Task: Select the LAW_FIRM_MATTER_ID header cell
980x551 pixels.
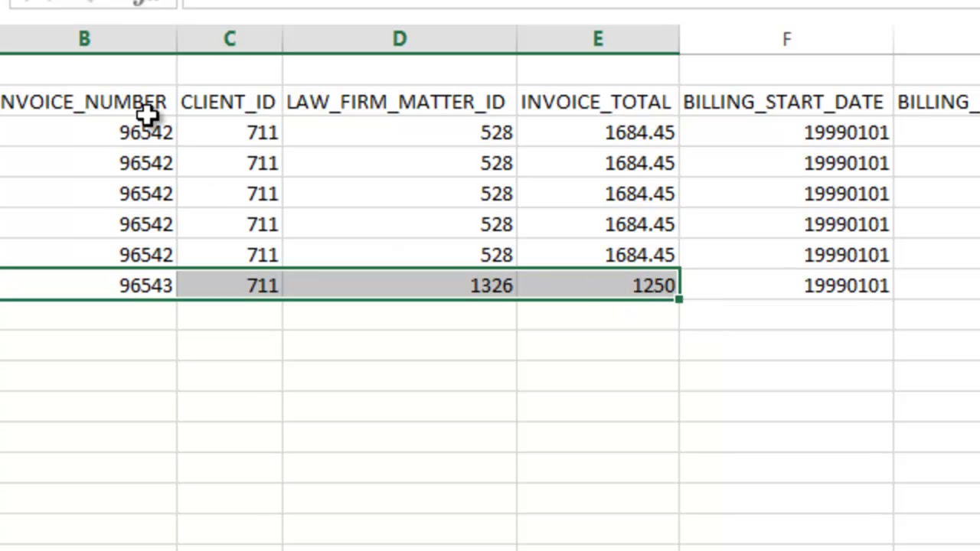Action: click(x=400, y=102)
